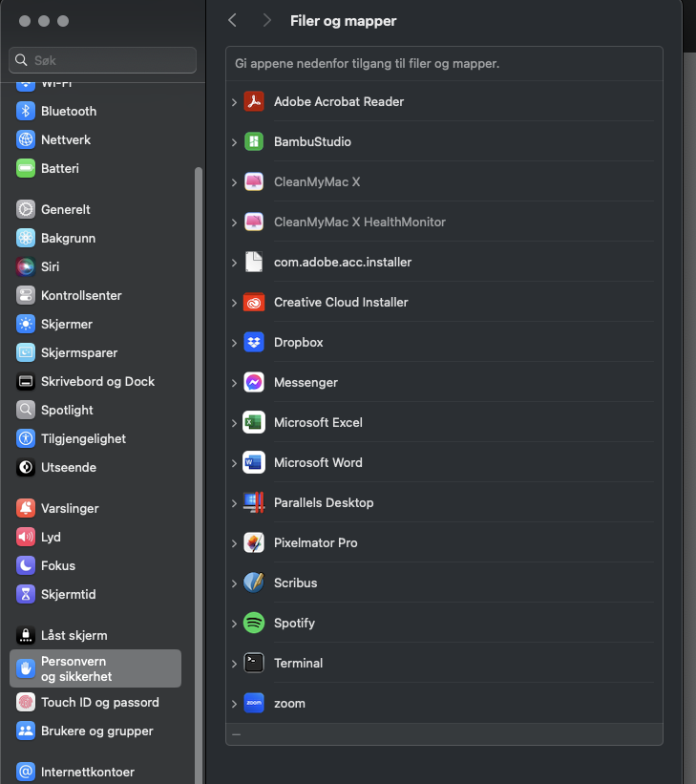Click the Scribus app icon
This screenshot has height=784, width=696.
(x=254, y=583)
